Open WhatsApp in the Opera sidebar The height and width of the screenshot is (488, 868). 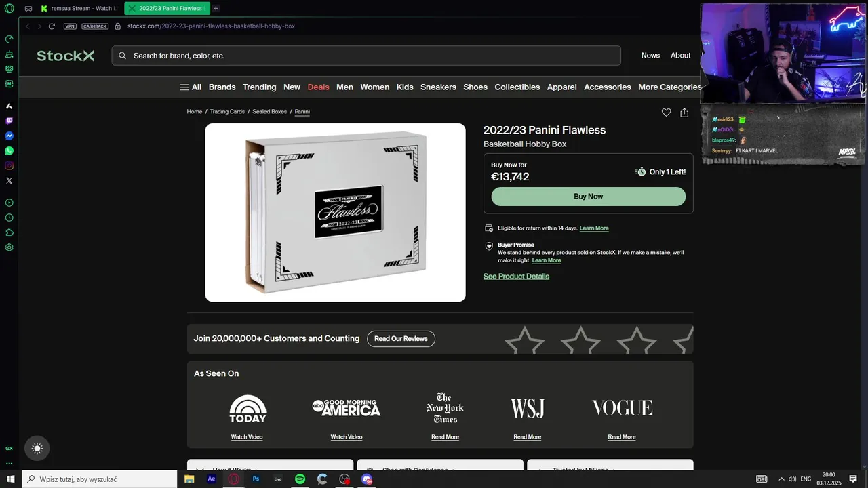(9, 151)
